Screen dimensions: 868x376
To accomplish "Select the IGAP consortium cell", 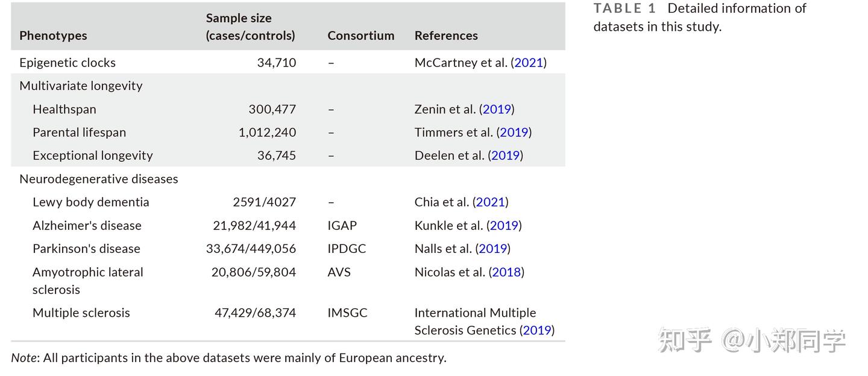I will point(342,226).
